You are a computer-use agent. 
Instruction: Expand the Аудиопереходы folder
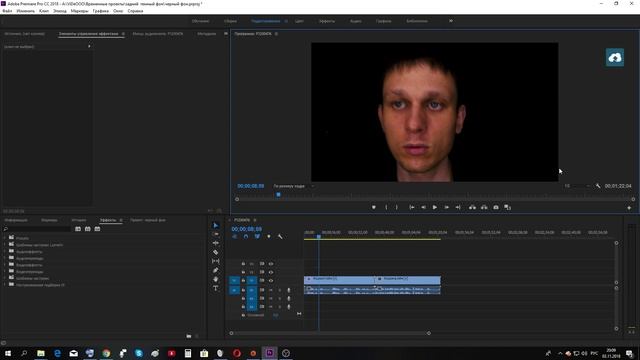pyautogui.click(x=5, y=258)
